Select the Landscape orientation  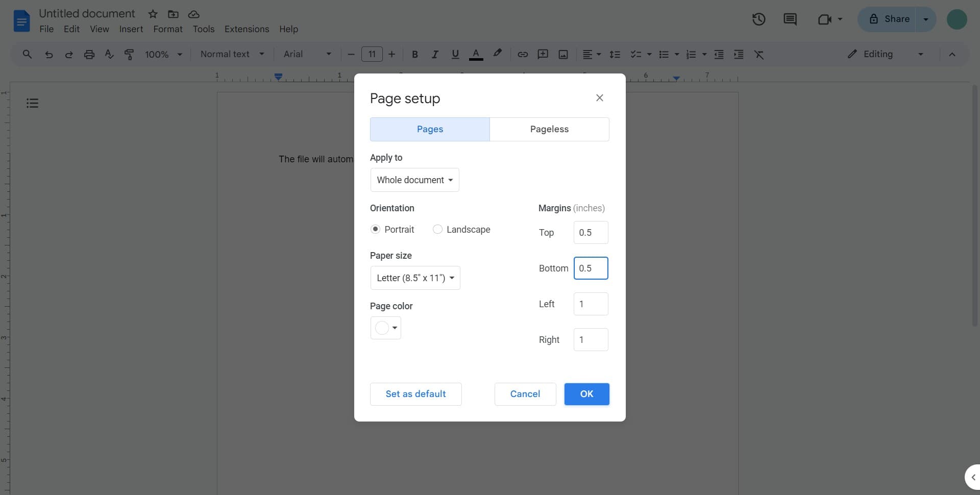click(438, 229)
